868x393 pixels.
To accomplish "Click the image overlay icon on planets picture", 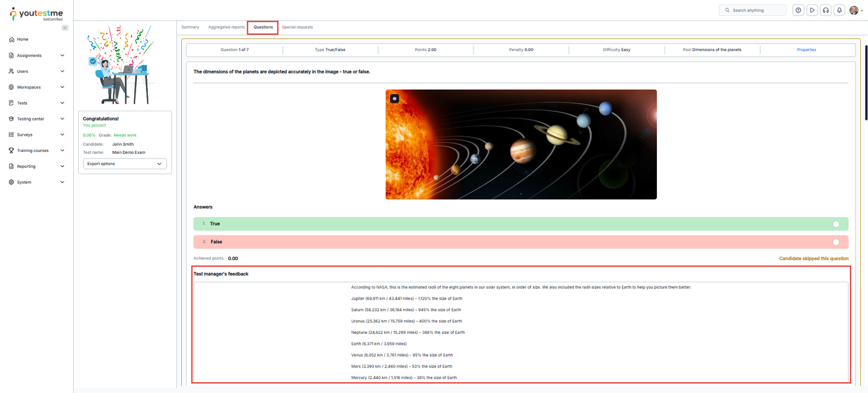I will (x=395, y=99).
